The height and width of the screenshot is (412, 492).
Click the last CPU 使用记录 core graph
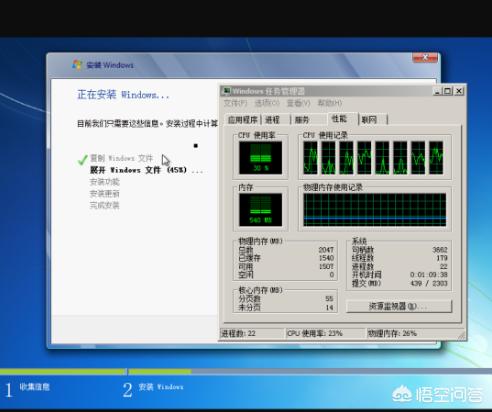click(436, 158)
